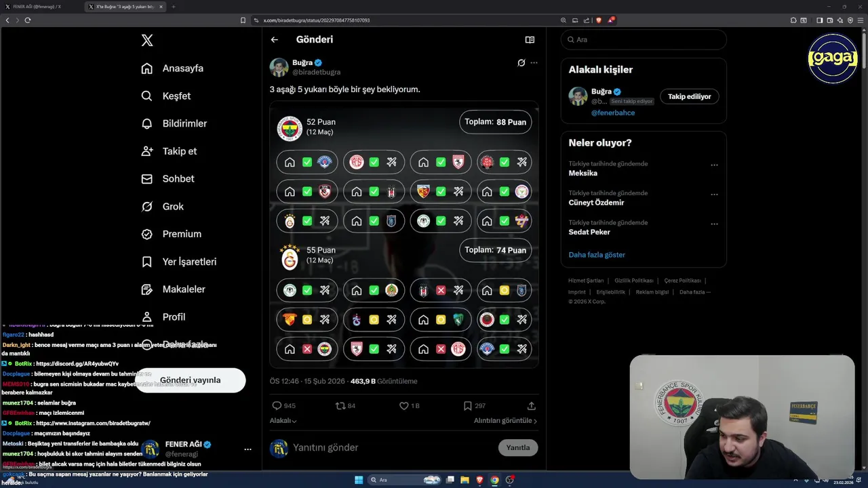This screenshot has height=488, width=868.
Task: Open the @fenerbahce link under Alakalı kişiler
Action: [613, 113]
